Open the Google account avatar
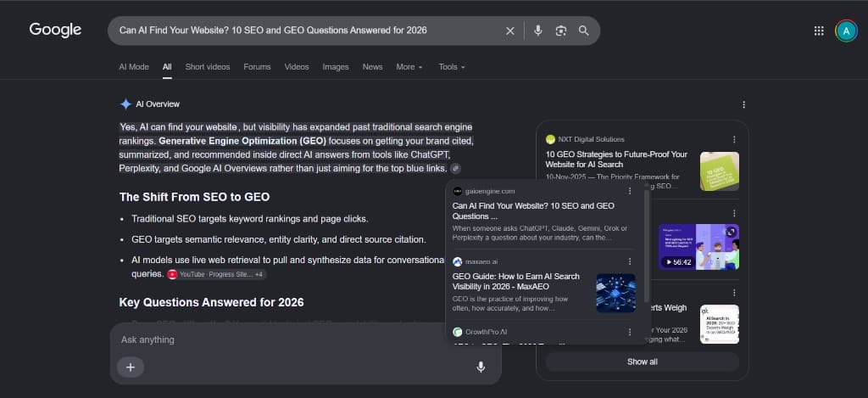The width and height of the screenshot is (868, 398). point(846,31)
